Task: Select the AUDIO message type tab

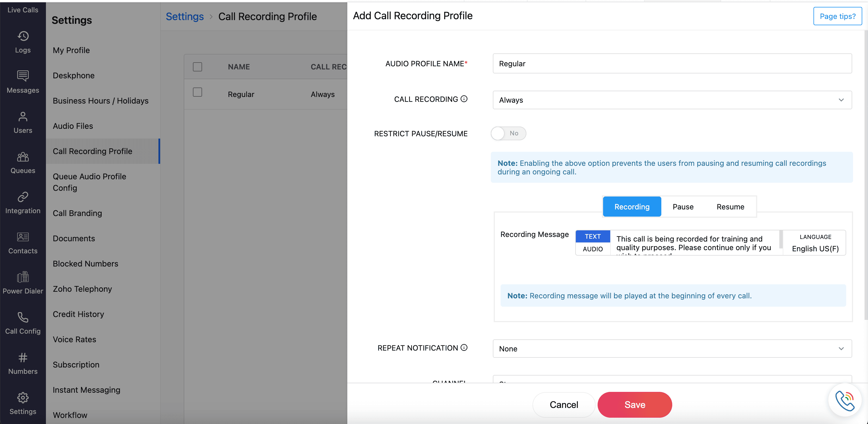Action: pos(592,249)
